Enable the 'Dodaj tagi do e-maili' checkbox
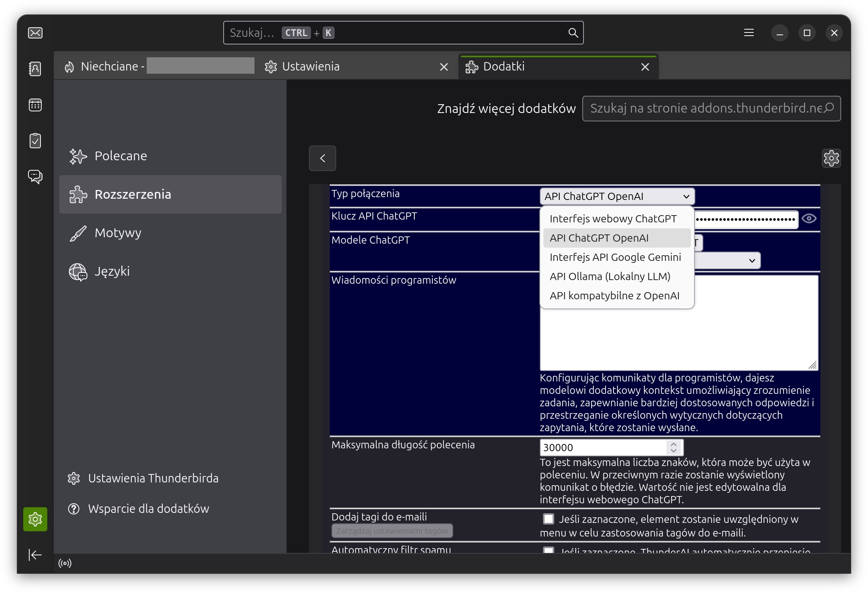 tap(548, 519)
